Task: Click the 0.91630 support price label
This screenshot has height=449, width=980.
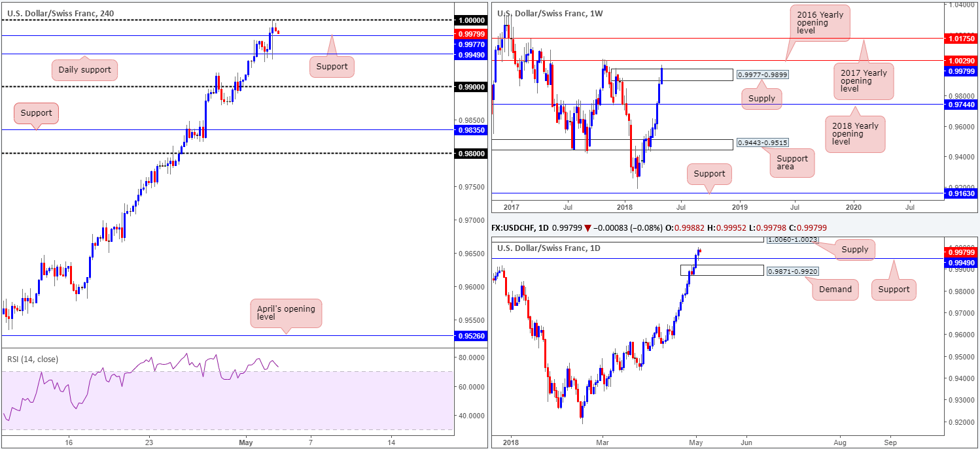Action: [960, 193]
